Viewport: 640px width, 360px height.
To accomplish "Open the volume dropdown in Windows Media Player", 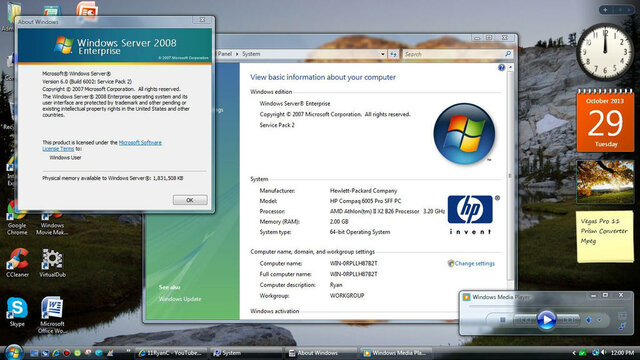I will pos(599,320).
